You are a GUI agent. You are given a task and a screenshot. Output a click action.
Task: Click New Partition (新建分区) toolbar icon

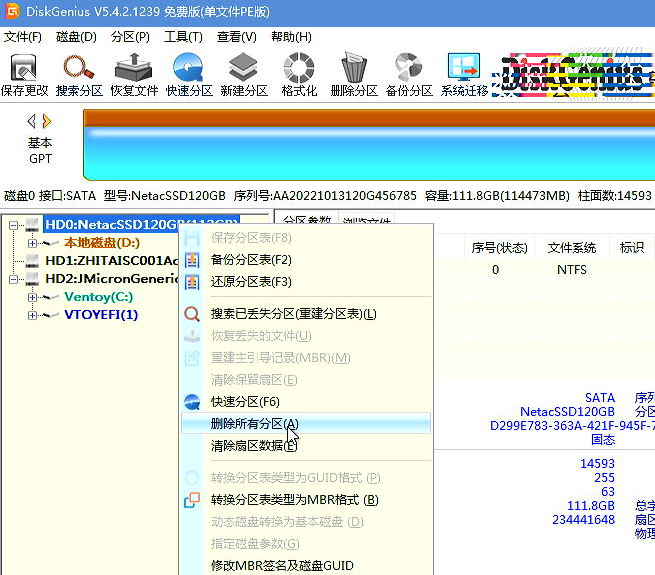click(244, 75)
